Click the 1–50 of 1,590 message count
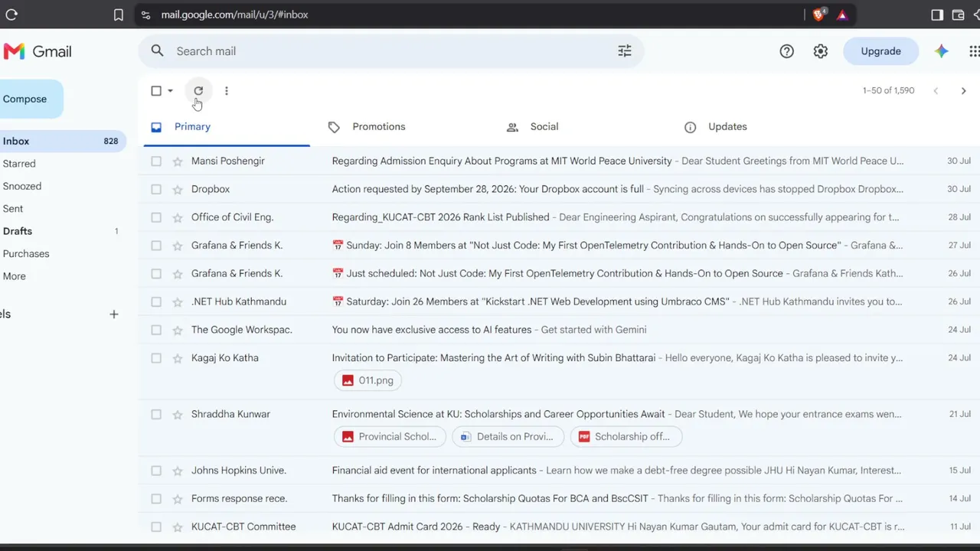 pos(888,90)
